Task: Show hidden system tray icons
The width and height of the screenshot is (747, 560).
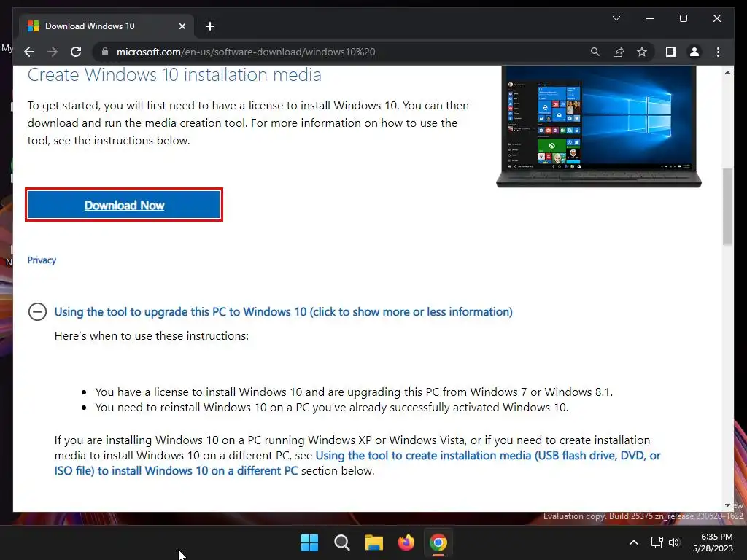Action: 634,542
